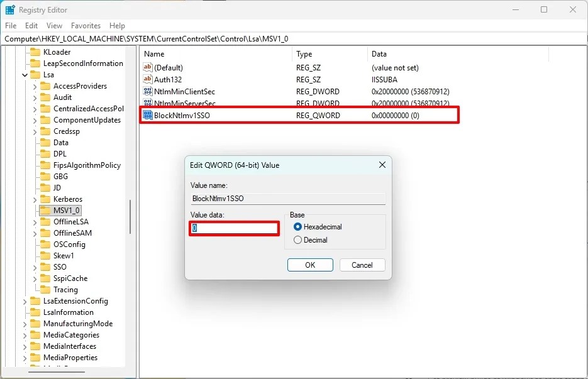The height and width of the screenshot is (379, 588).
Task: Click the IISSUBA data cell
Action: 384,79
